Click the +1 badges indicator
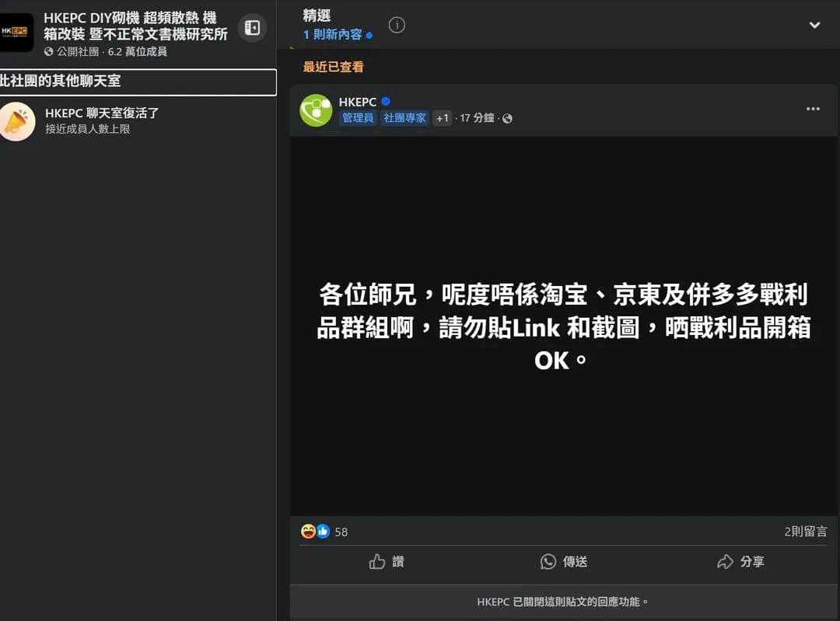This screenshot has width=840, height=621. click(x=442, y=118)
